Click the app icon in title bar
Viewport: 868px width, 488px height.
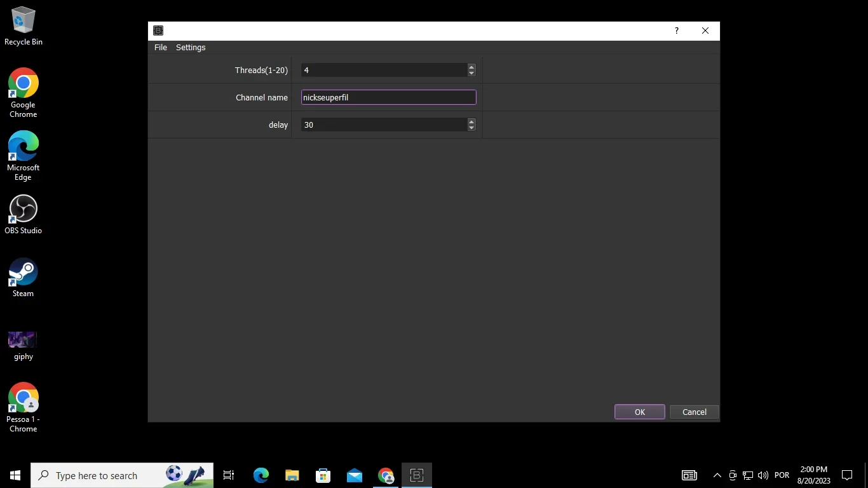point(158,30)
